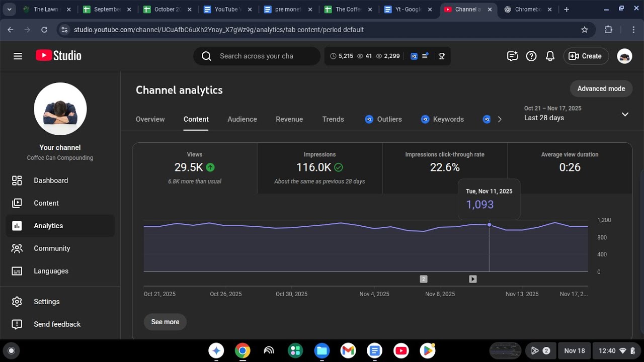Image resolution: width=644 pixels, height=362 pixels.
Task: Click the YouTube Studio logo
Action: [58, 56]
